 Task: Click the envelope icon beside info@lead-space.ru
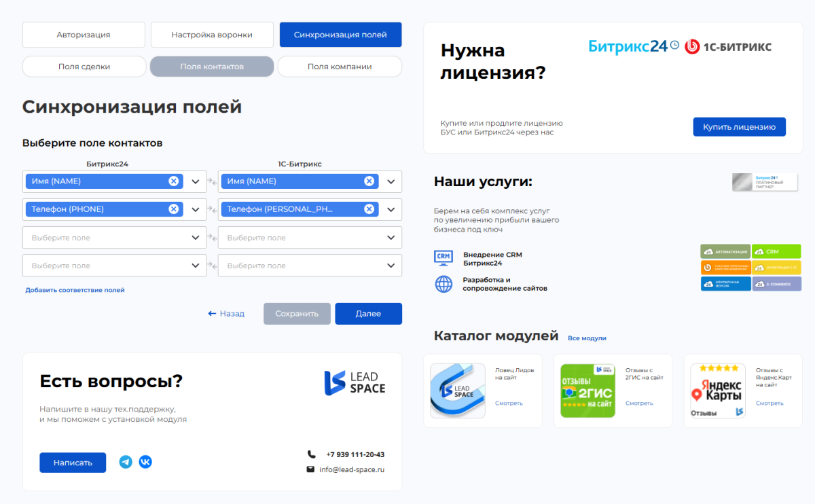[311, 469]
